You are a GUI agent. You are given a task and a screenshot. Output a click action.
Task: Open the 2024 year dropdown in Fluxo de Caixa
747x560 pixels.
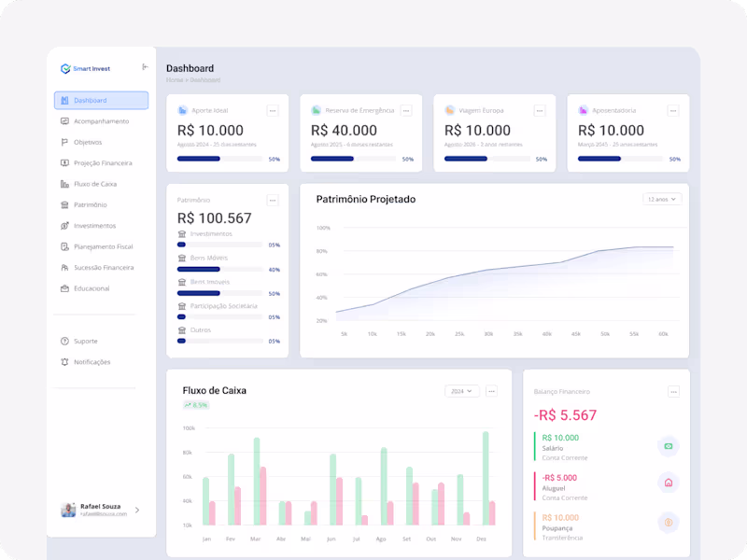pos(459,391)
